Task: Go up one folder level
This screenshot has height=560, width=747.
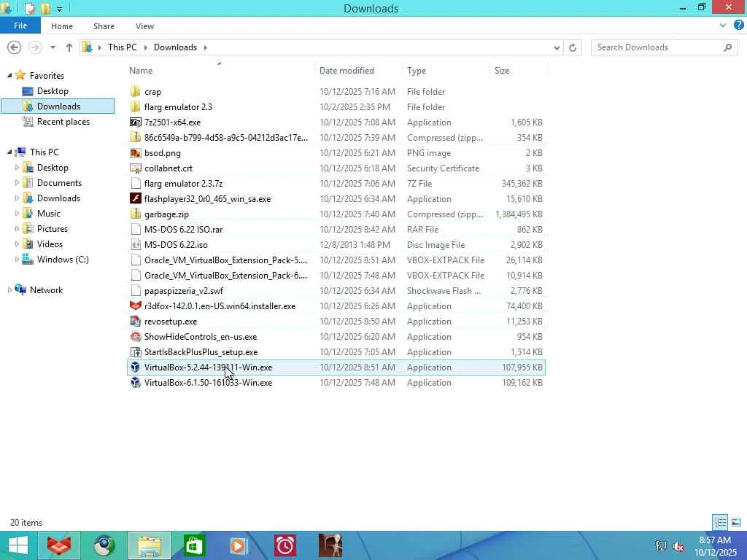Action: pos(69,47)
